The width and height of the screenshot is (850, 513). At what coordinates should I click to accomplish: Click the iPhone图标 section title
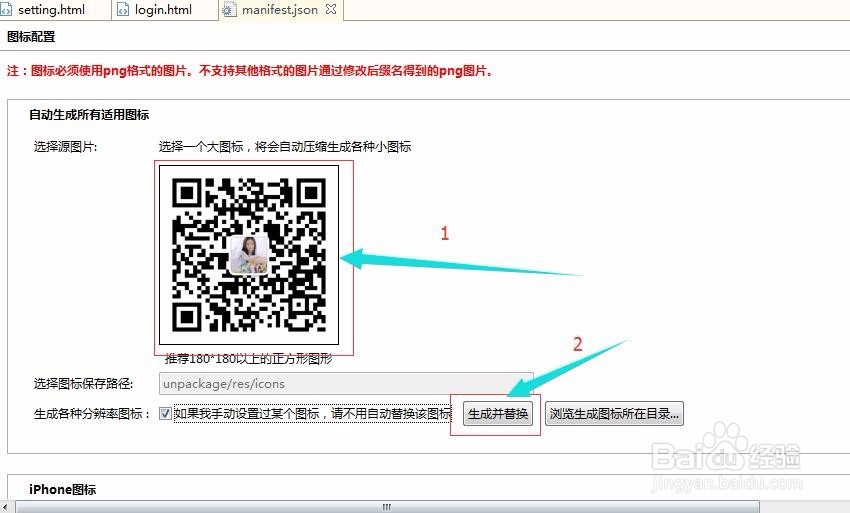click(x=62, y=490)
